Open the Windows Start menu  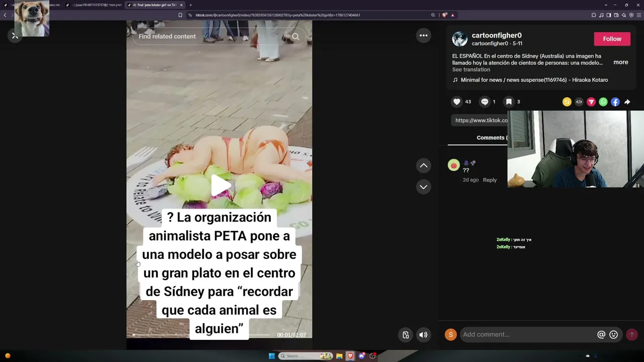click(272, 356)
